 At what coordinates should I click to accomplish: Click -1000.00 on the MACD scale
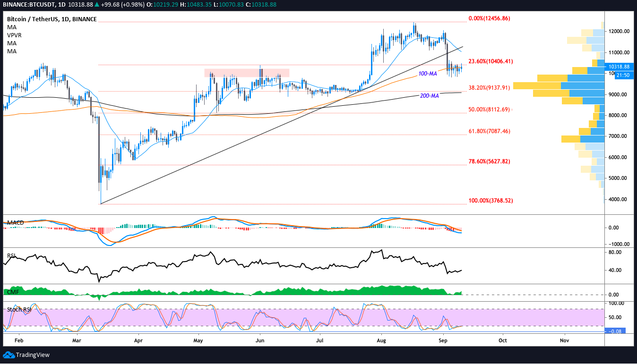(x=619, y=244)
